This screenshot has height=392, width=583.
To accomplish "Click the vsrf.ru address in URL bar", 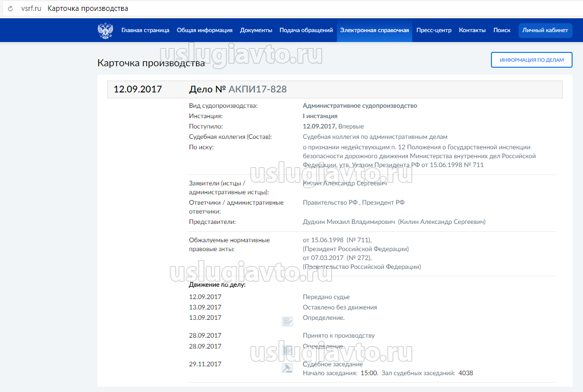I will tap(31, 9).
